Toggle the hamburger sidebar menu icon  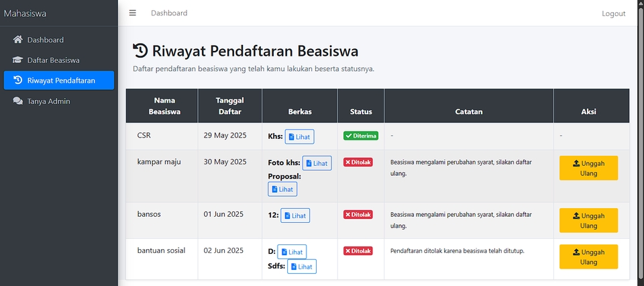point(133,13)
